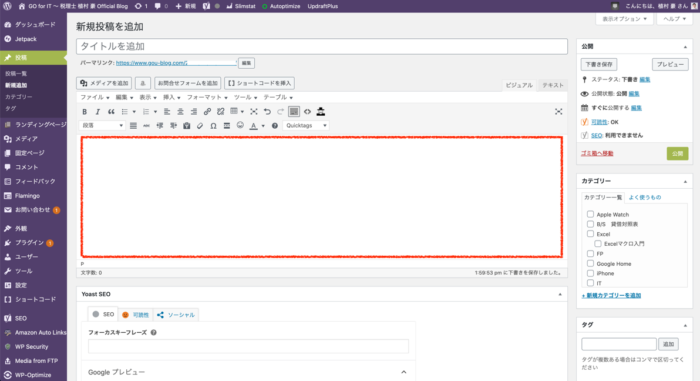Screen dimensions: 700x381
Task: Collapse the Yoast SEO panel
Action: 560,294
